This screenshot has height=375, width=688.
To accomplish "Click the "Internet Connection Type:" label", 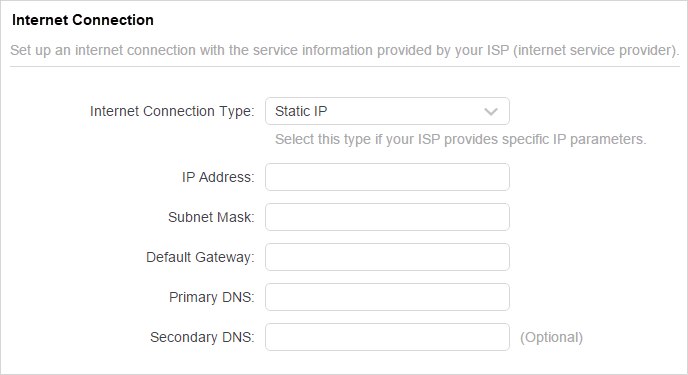I will coord(172,111).
